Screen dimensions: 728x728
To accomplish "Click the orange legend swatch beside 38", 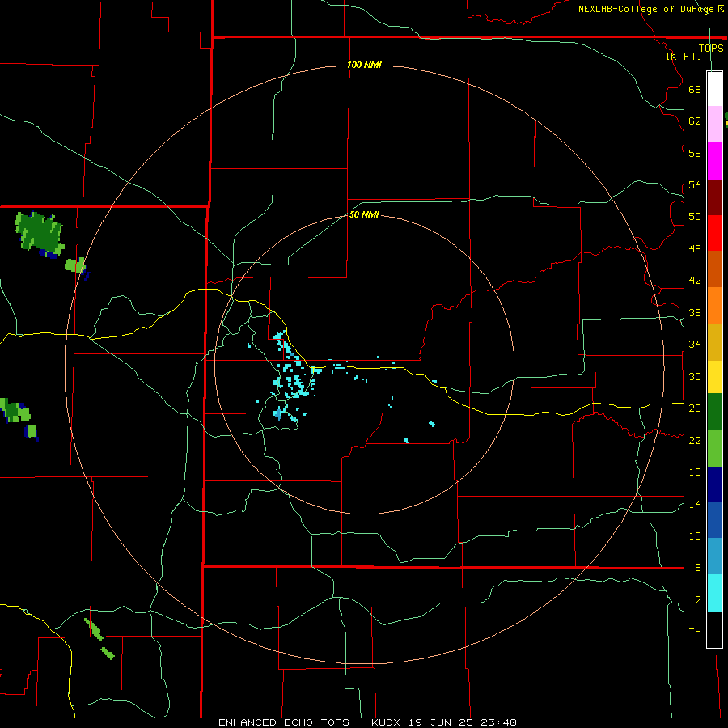I will [x=714, y=306].
